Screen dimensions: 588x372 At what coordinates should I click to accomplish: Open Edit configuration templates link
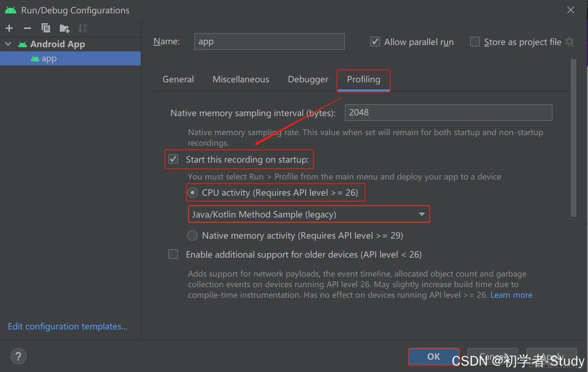[x=68, y=327]
